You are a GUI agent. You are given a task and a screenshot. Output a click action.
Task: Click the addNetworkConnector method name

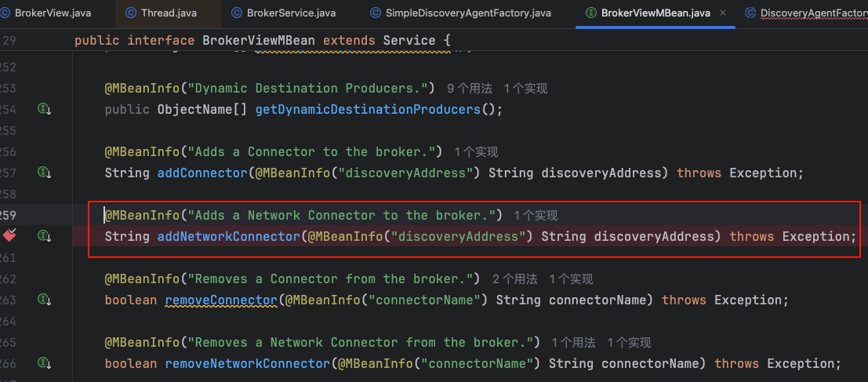pos(228,236)
